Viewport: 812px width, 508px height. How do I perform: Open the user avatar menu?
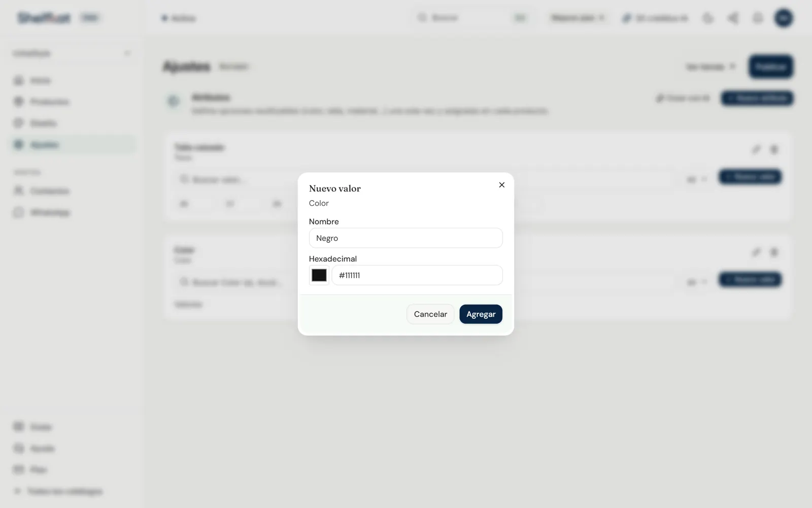[x=784, y=18]
